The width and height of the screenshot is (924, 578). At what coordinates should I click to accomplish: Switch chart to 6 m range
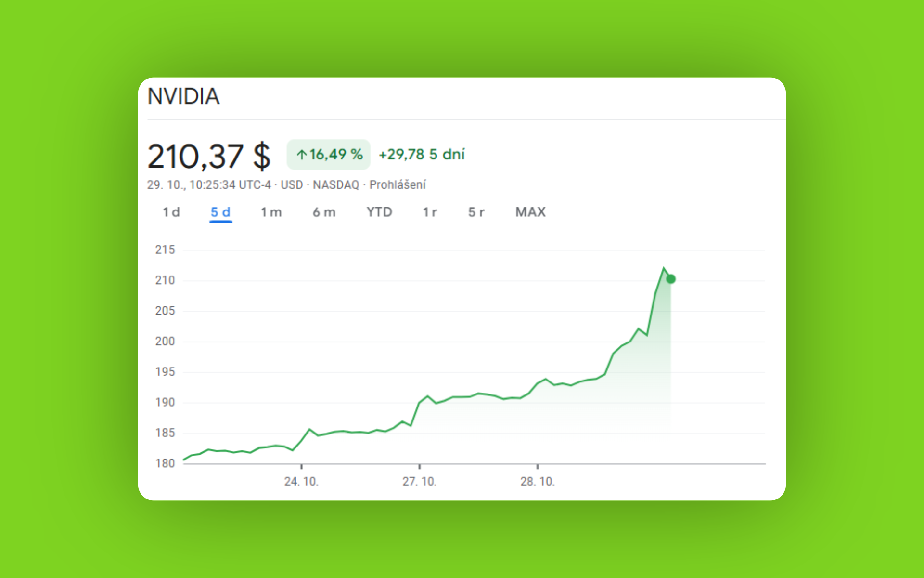324,212
